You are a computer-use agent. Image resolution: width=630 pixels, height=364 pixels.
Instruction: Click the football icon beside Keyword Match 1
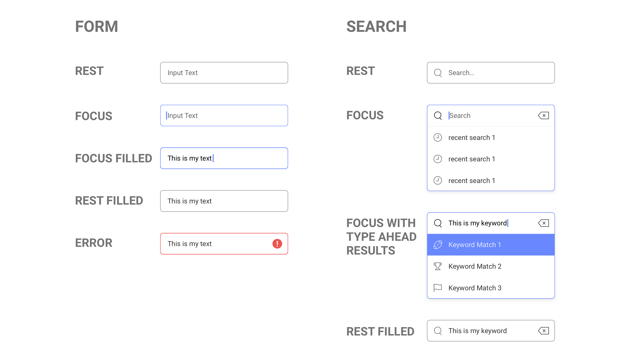[x=438, y=245]
